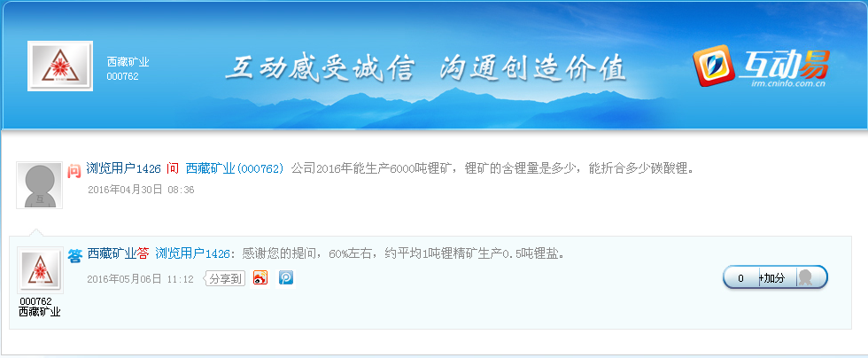Click the 西藏矿业 avatar beside the answer
868x358 pixels.
[x=41, y=270]
